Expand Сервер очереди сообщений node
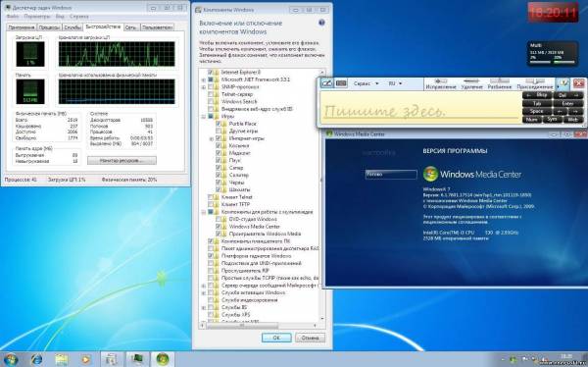The width and height of the screenshot is (588, 367). pos(203,286)
